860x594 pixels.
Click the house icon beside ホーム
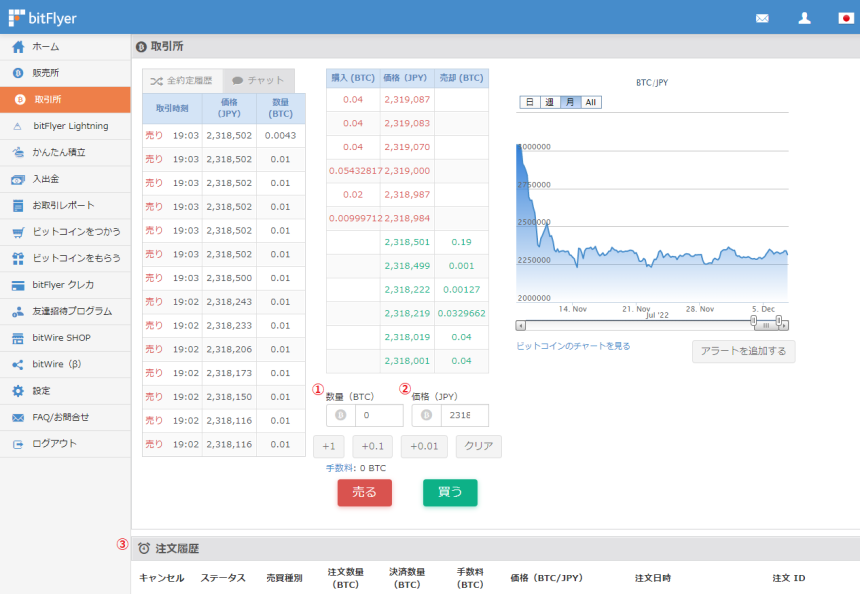18,47
